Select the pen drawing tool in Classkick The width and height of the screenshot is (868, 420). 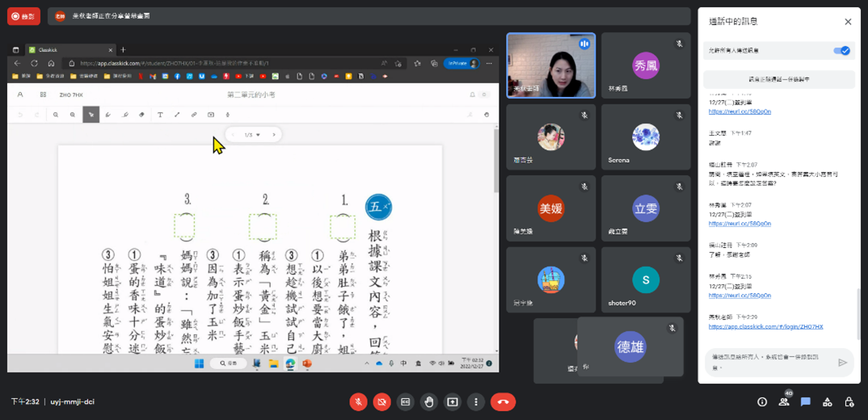point(108,115)
